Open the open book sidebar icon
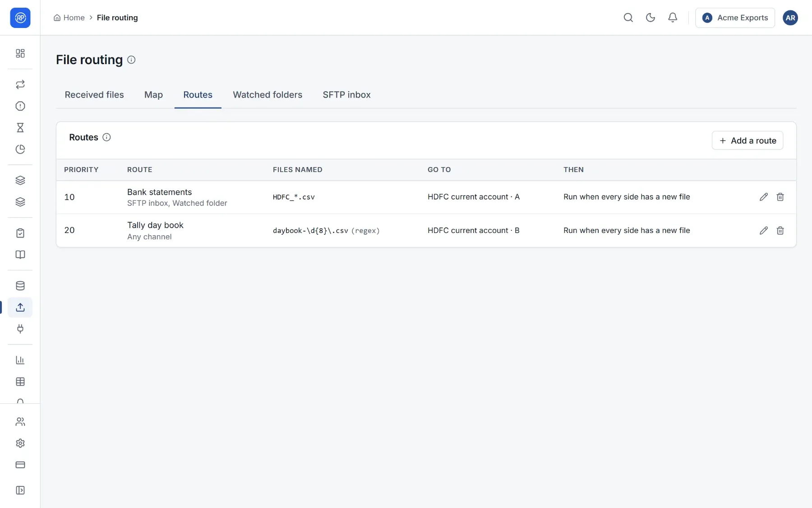The image size is (812, 508). click(x=20, y=255)
